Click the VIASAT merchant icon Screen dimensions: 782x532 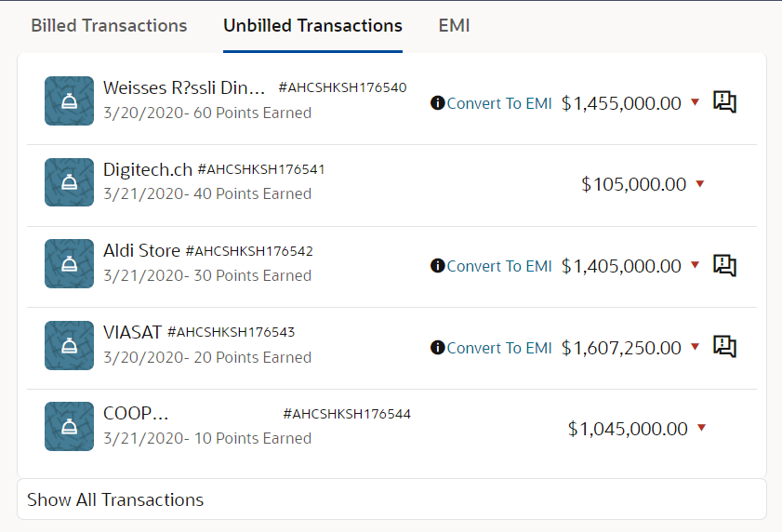click(x=69, y=345)
